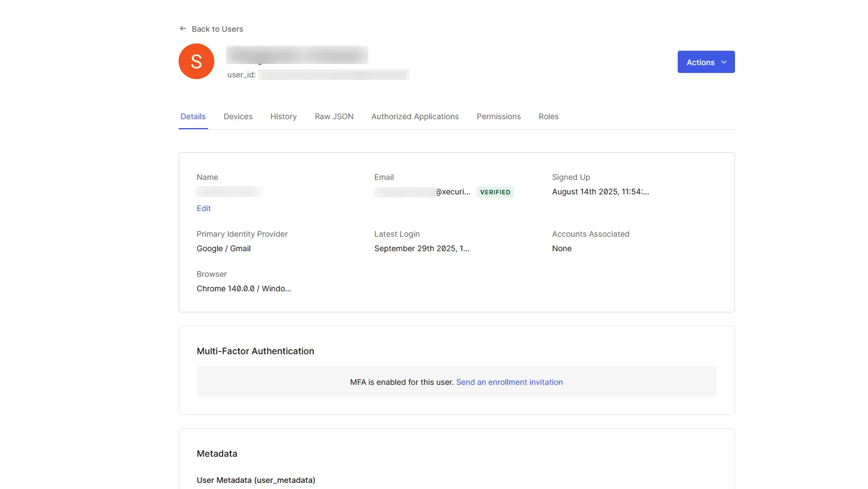The image size is (868, 489).
Task: Click the Back to Users navigation link
Action: coord(217,28)
